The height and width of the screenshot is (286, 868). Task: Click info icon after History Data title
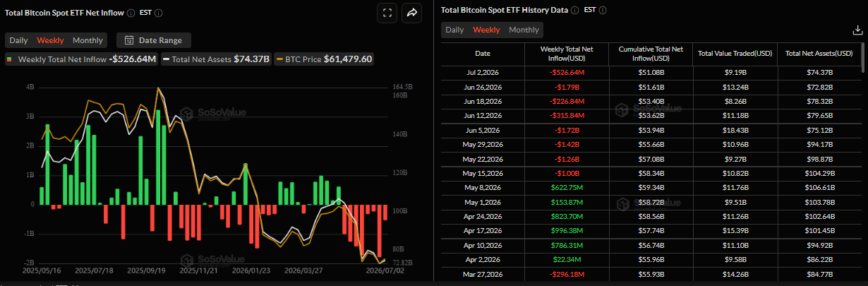tap(575, 10)
